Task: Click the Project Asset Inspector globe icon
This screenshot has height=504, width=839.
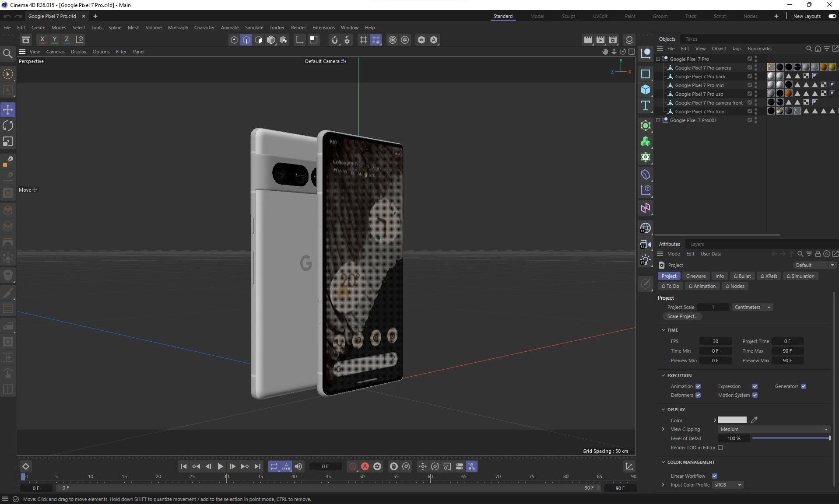Action: (646, 228)
